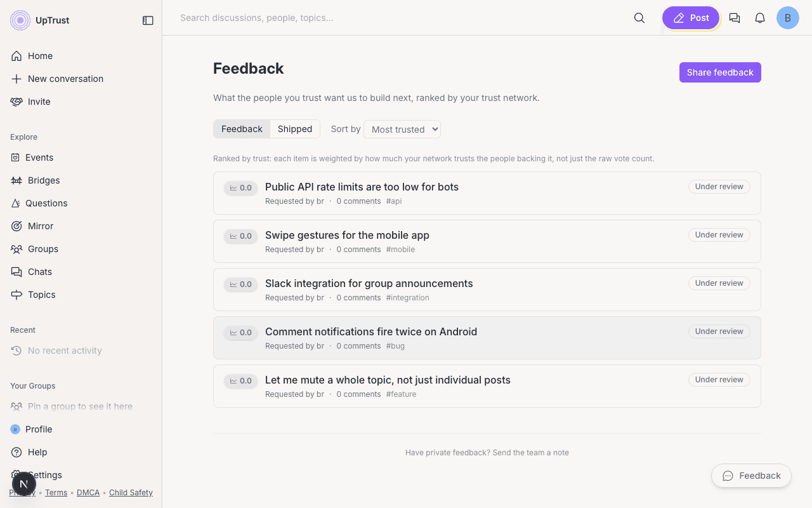Click the Chats bubble icon in sidebar
The image size is (812, 508).
pos(16,272)
